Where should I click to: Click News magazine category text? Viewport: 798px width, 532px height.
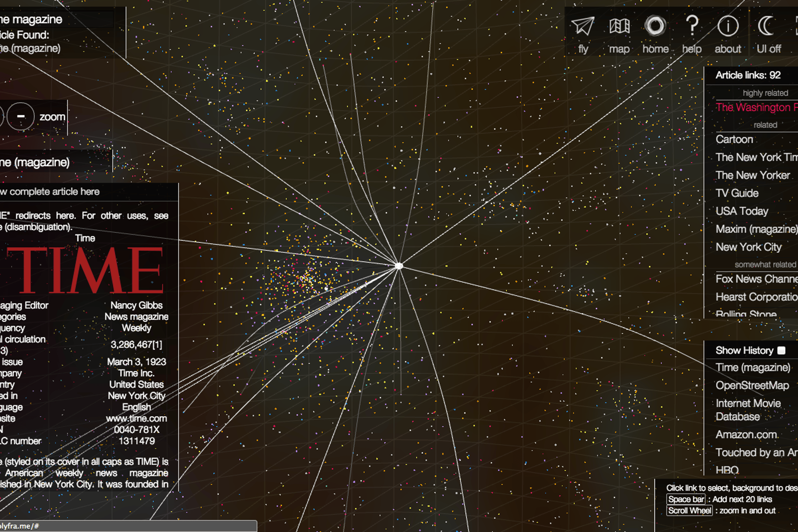(x=136, y=316)
